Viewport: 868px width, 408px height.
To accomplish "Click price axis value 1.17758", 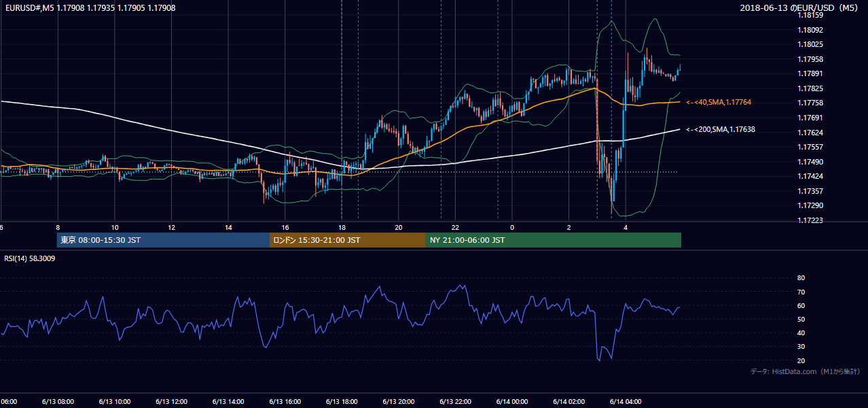I will click(x=810, y=103).
